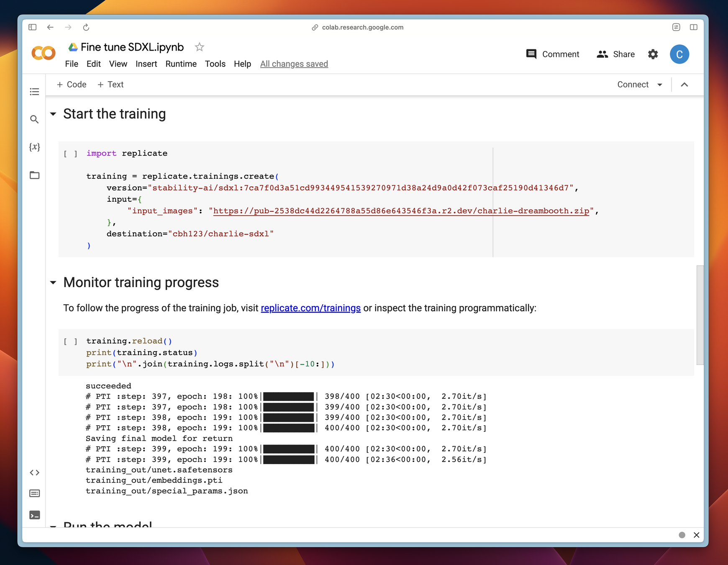The height and width of the screenshot is (565, 728).
Task: Click the vertical scrollbar thumb
Action: click(x=700, y=315)
